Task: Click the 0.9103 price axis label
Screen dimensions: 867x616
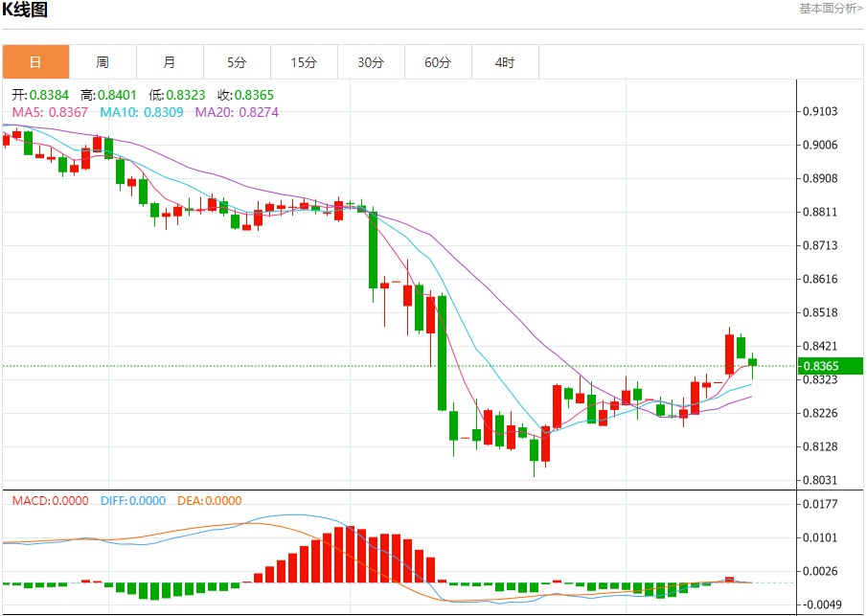Action: (x=820, y=112)
